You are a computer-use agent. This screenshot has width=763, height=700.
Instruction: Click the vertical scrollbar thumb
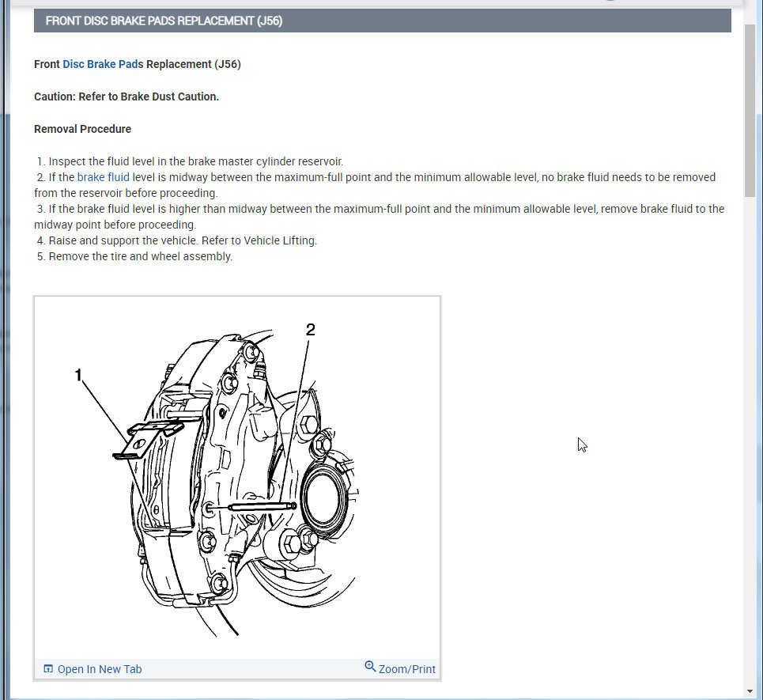click(x=750, y=111)
